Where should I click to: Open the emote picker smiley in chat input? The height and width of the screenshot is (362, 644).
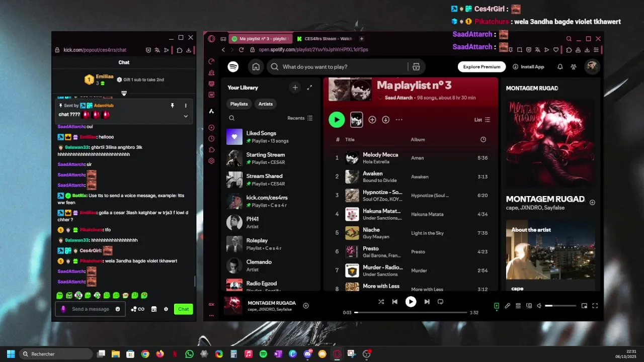118,309
